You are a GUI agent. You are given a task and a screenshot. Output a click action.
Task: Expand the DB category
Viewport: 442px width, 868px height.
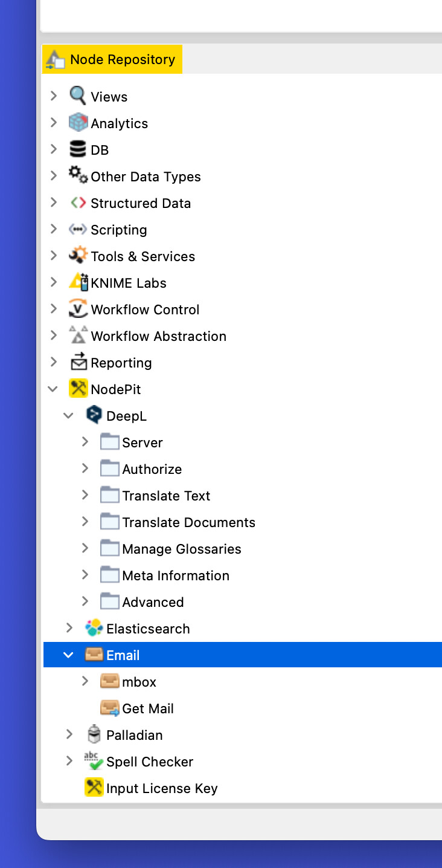click(54, 149)
